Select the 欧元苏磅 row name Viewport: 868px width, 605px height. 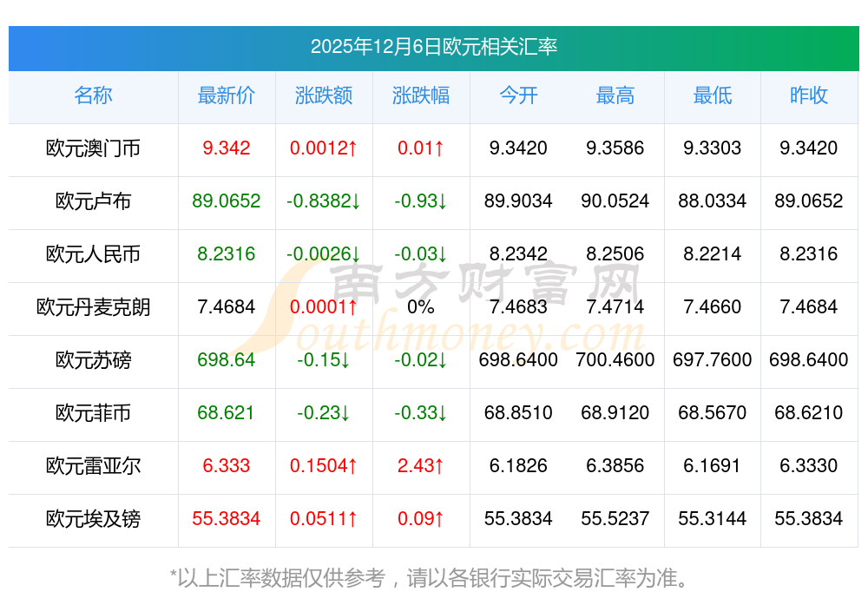click(x=93, y=360)
